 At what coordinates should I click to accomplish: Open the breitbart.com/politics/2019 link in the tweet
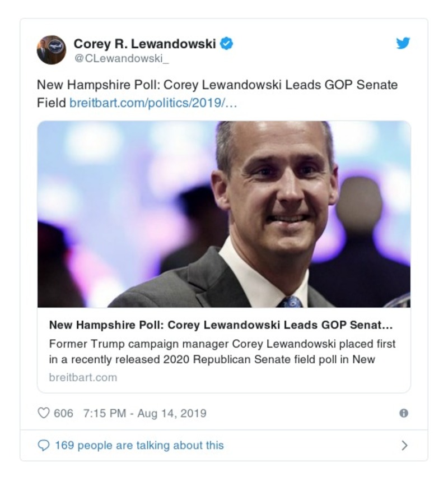pyautogui.click(x=153, y=103)
